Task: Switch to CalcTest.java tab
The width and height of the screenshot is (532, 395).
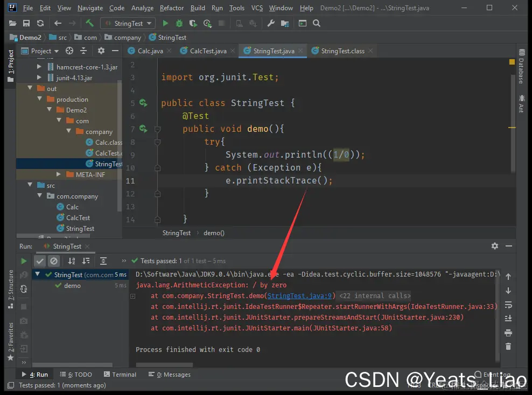Action: pos(208,51)
